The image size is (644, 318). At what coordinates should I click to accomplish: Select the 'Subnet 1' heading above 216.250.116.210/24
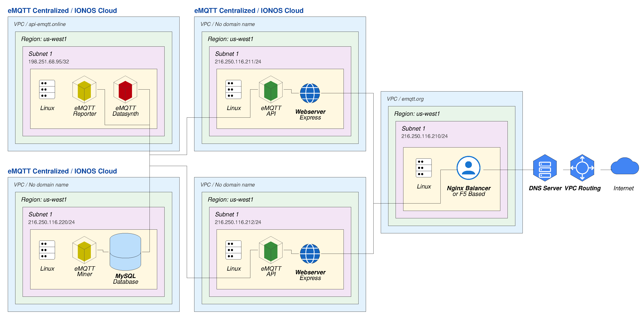[x=413, y=129]
